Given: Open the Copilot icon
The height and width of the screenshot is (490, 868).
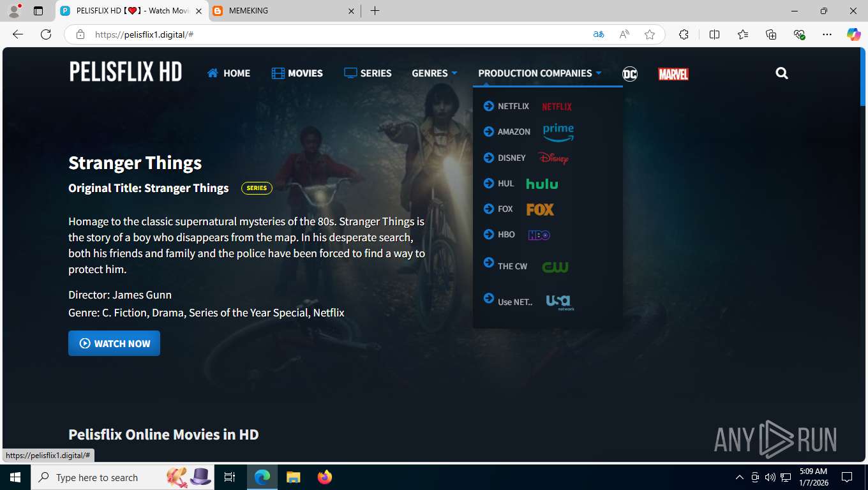Looking at the screenshot, I should click(x=854, y=34).
